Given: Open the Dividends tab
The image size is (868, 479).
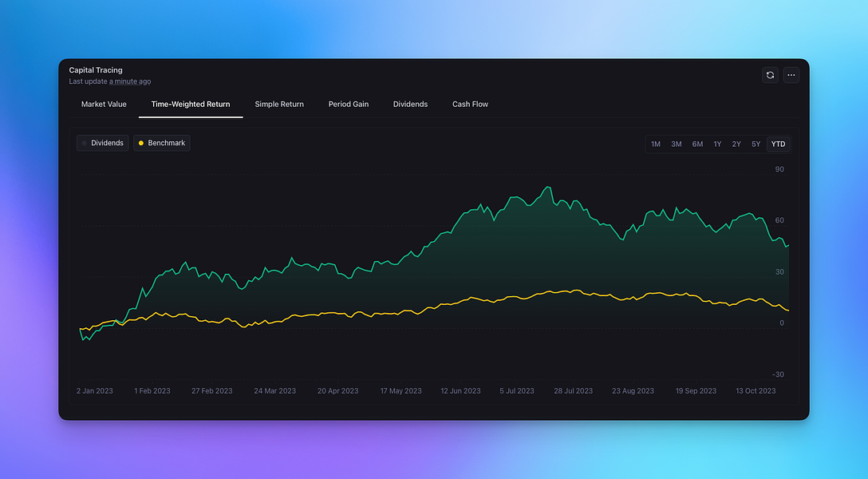Looking at the screenshot, I should coord(410,104).
